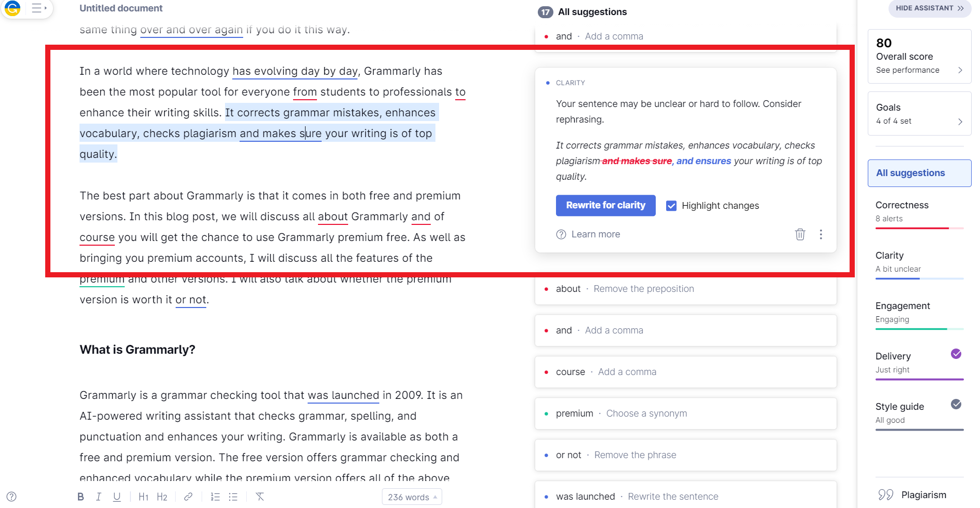980x508 pixels.
Task: Delete the clarity suggestion using the trash icon
Action: 800,234
